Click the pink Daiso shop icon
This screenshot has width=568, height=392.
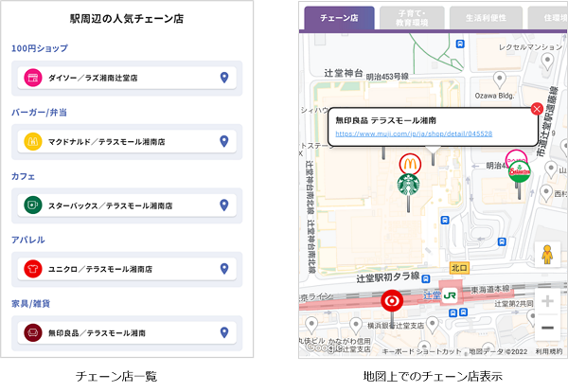(x=33, y=78)
